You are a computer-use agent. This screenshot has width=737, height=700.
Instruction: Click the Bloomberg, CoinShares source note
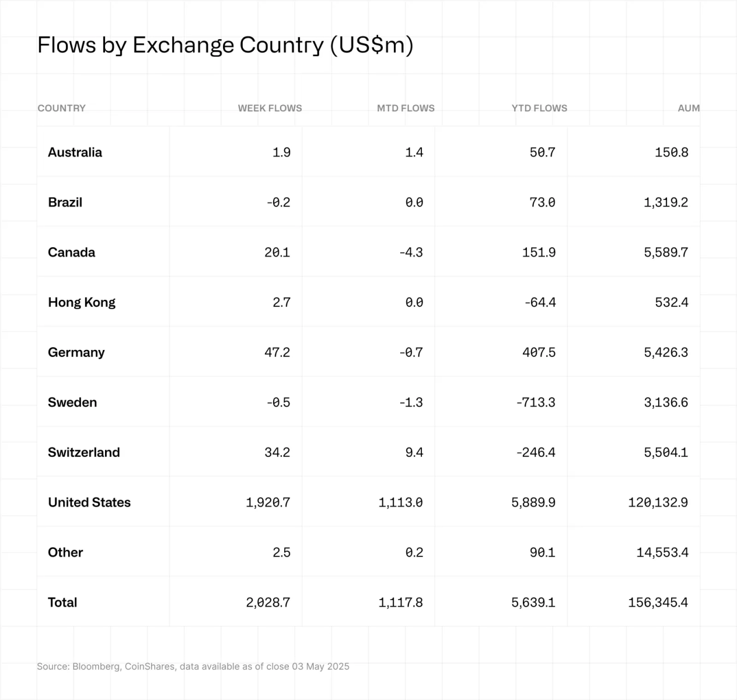tap(193, 666)
